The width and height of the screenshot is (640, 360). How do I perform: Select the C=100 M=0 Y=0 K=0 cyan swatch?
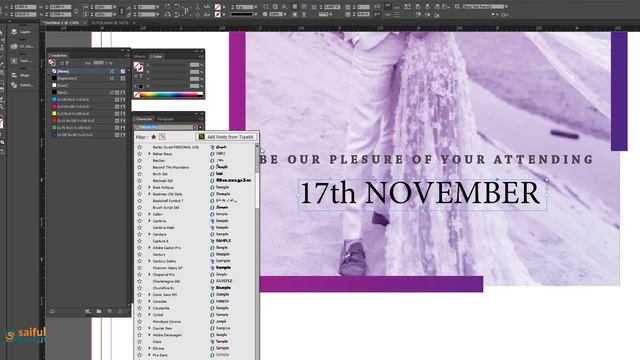(88, 100)
